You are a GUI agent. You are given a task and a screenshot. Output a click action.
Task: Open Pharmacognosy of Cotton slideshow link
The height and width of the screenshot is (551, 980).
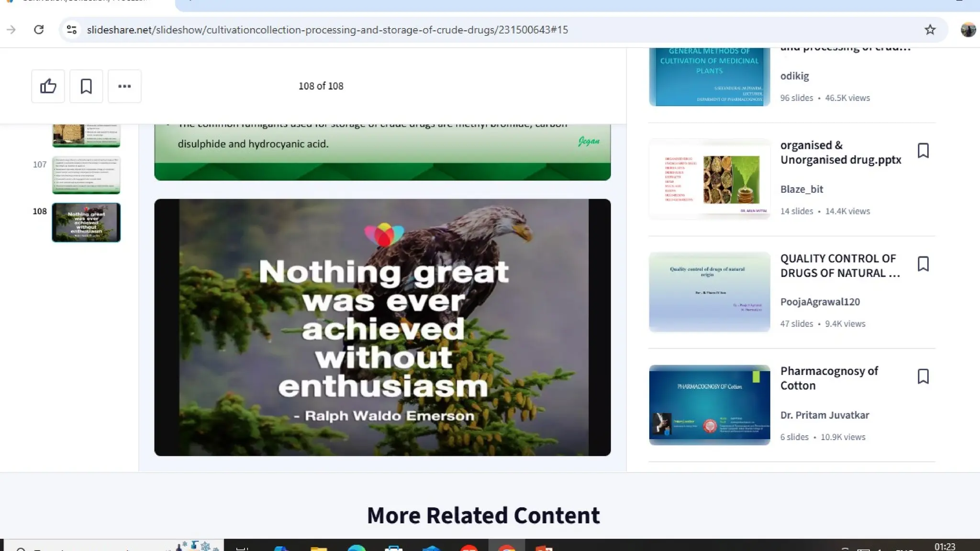coord(829,378)
